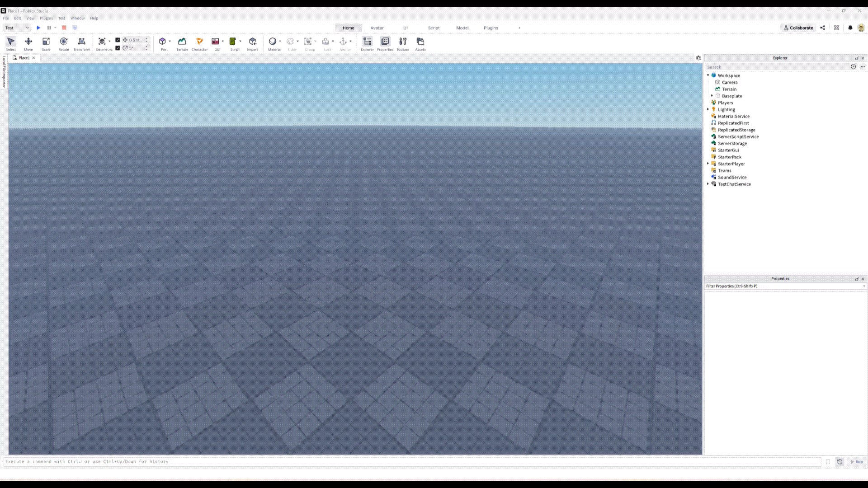
Task: Open the Character tool
Action: 199,43
